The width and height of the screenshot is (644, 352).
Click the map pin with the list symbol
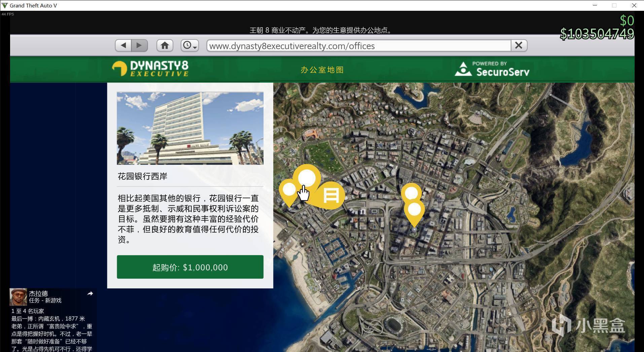[x=331, y=195]
